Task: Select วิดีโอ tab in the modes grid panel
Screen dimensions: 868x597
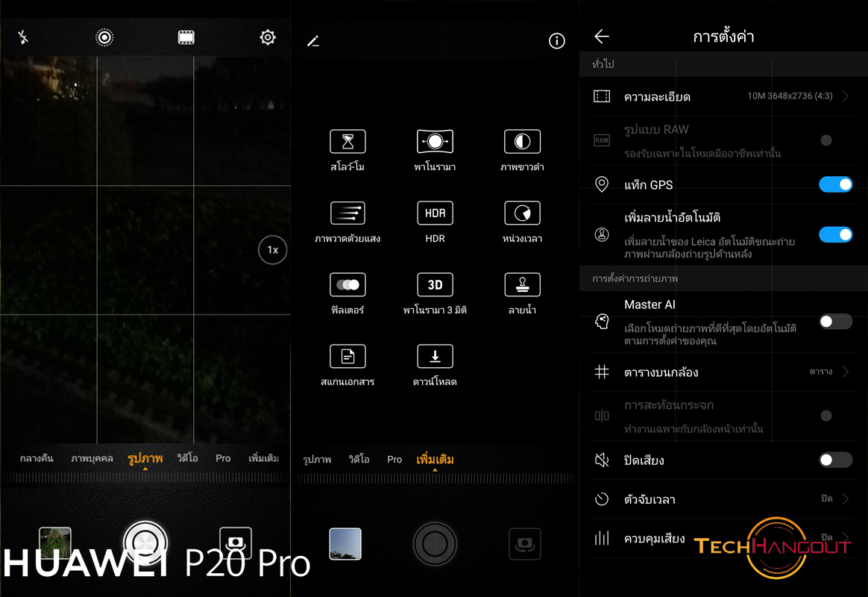Action: click(x=359, y=459)
